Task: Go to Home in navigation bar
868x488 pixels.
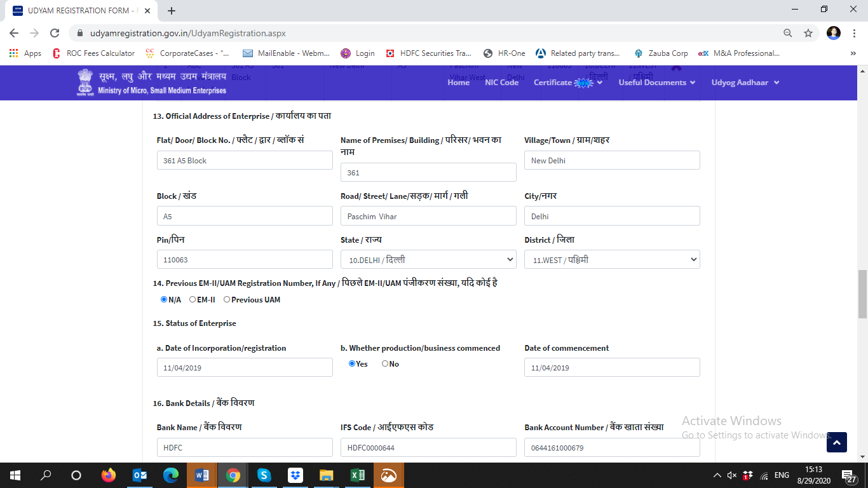Action: [x=458, y=83]
